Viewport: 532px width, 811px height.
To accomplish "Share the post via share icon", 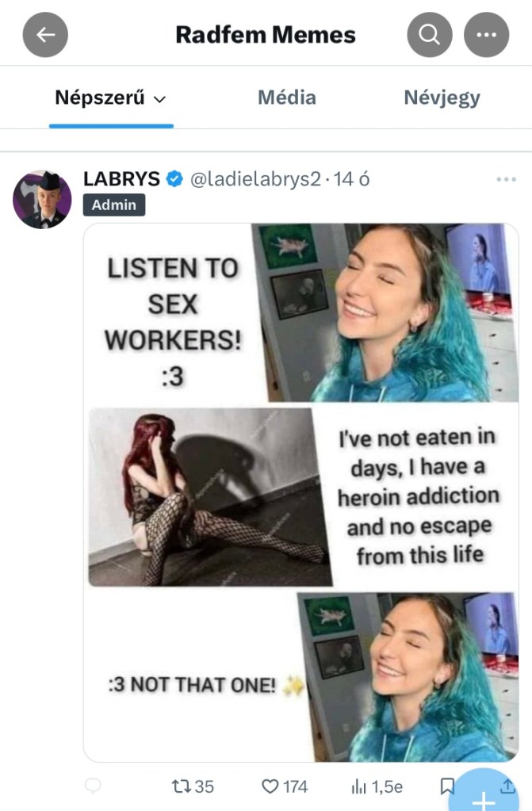I will (x=507, y=786).
